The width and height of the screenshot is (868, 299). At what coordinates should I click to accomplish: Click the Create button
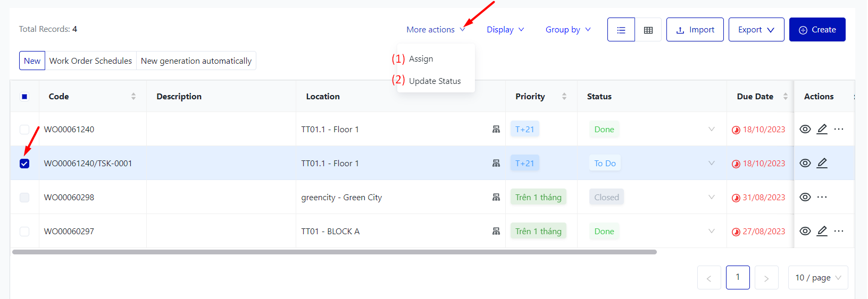[x=817, y=30]
